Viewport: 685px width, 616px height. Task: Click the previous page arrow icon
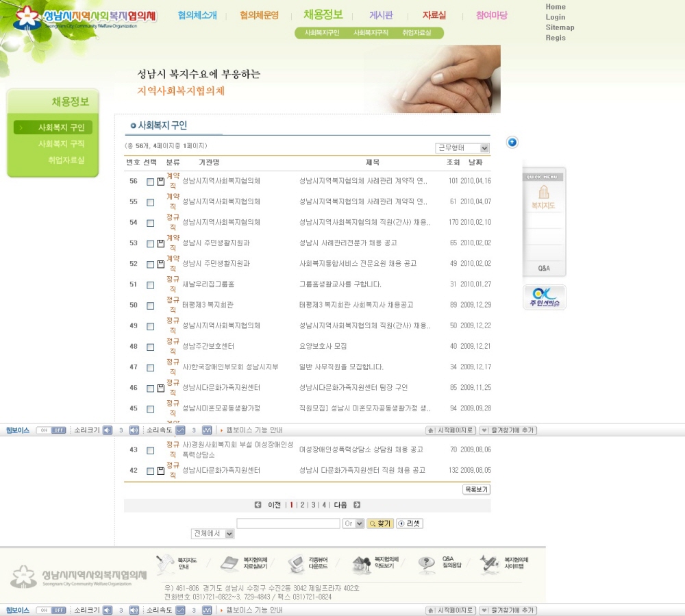tap(258, 505)
